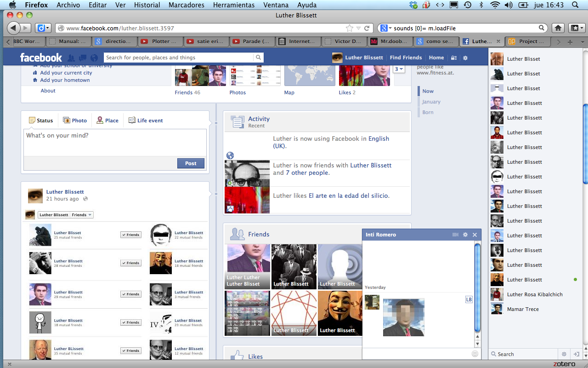
Task: Open the Facebook messages icon
Action: pos(83,58)
